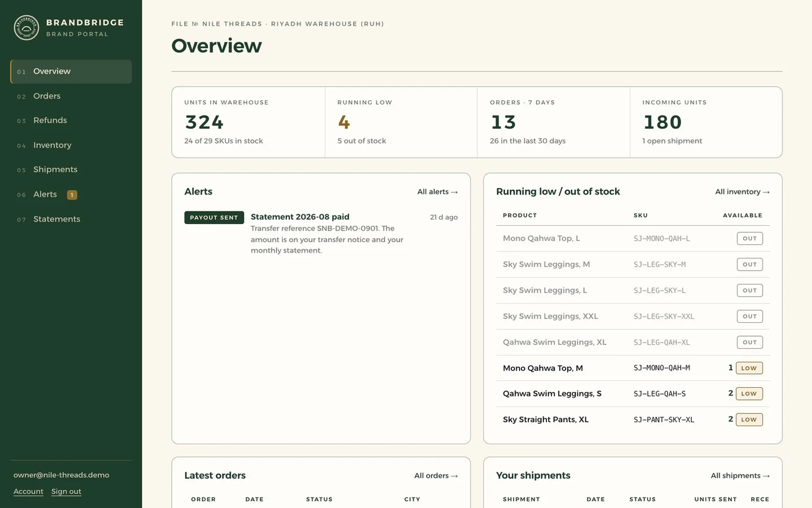Click the PAYOUT SENT tag
The height and width of the screenshot is (508, 812).
click(214, 217)
